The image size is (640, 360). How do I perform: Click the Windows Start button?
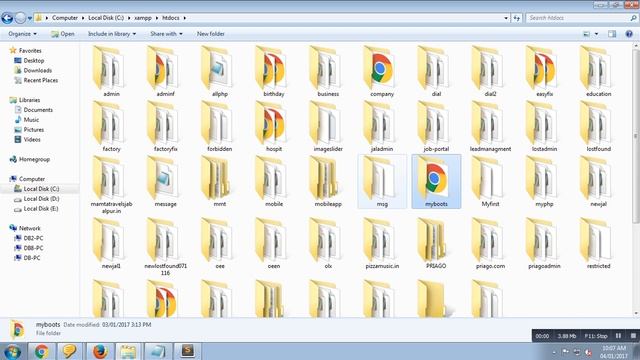pos(12,351)
